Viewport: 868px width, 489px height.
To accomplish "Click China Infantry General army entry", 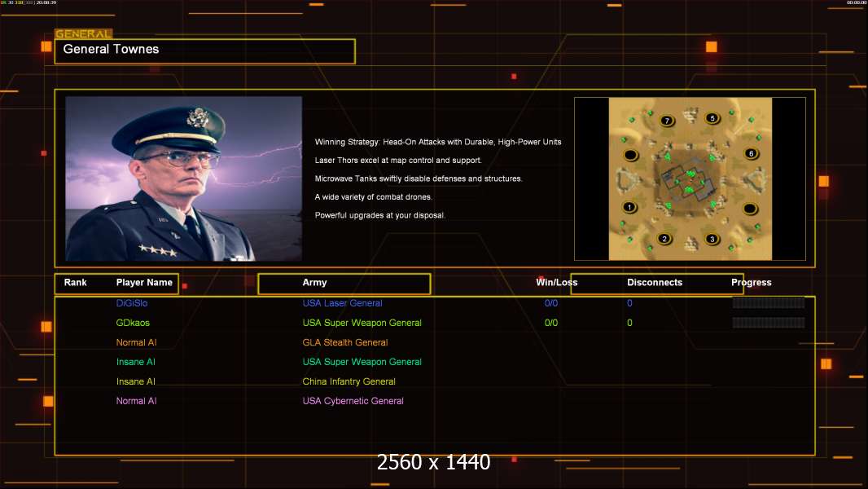I will click(349, 381).
